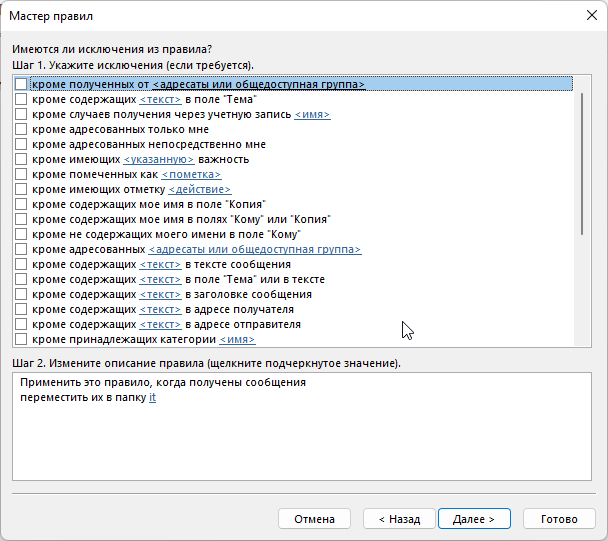Check 'кроме полученных от' exception checkbox
The width and height of the screenshot is (608, 541).
pyautogui.click(x=21, y=85)
